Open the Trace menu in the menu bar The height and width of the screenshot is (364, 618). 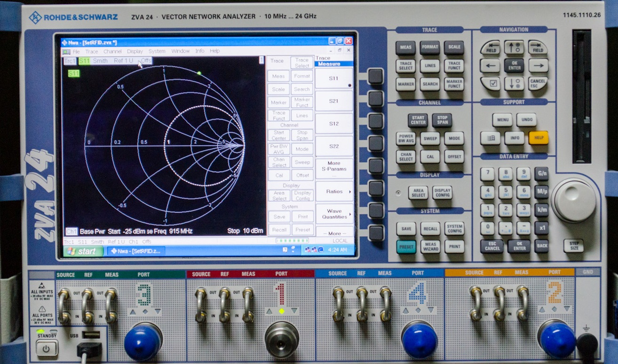pyautogui.click(x=92, y=52)
